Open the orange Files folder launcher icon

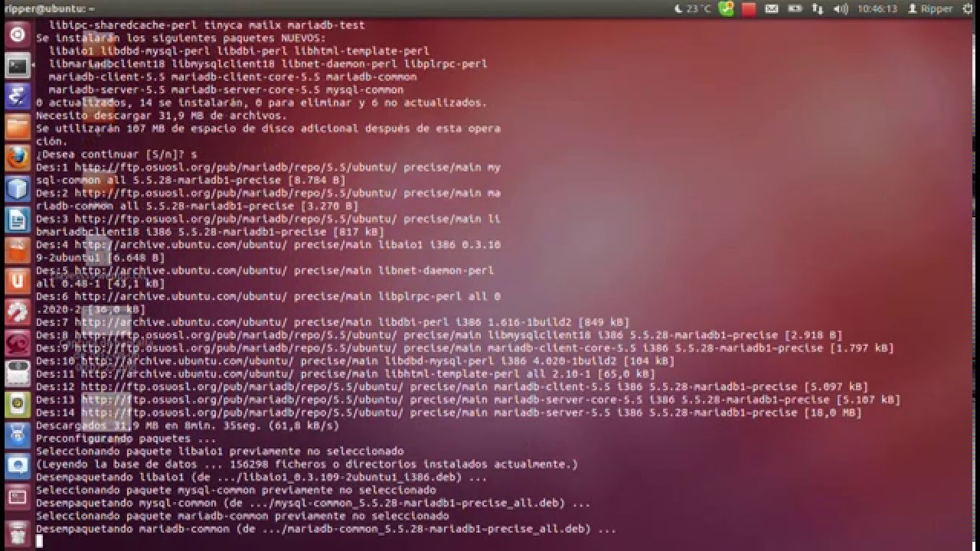click(18, 127)
